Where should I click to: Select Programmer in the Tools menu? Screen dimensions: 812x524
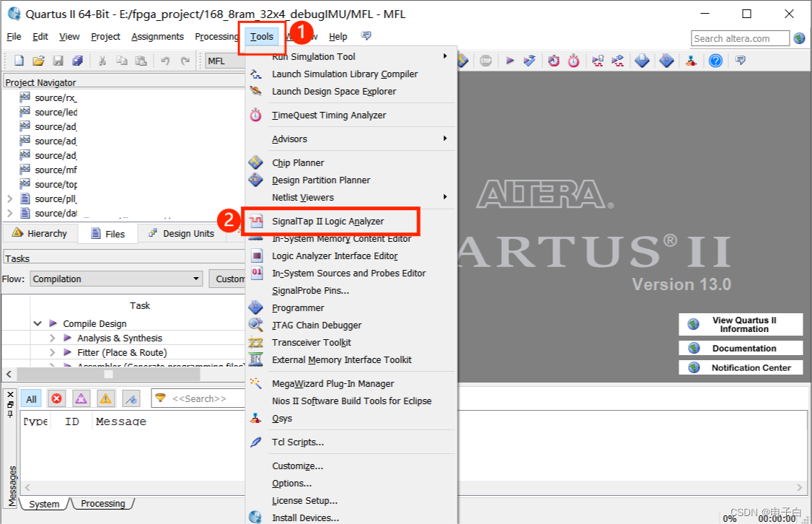(298, 308)
